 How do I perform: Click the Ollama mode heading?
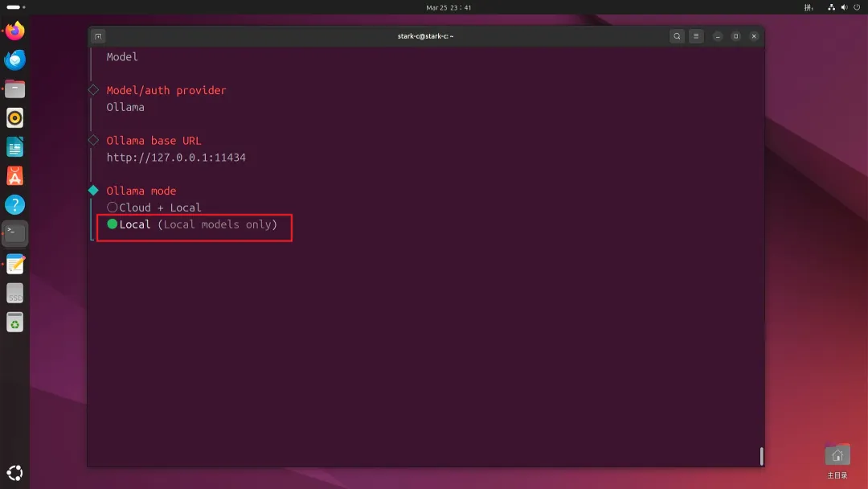[141, 191]
